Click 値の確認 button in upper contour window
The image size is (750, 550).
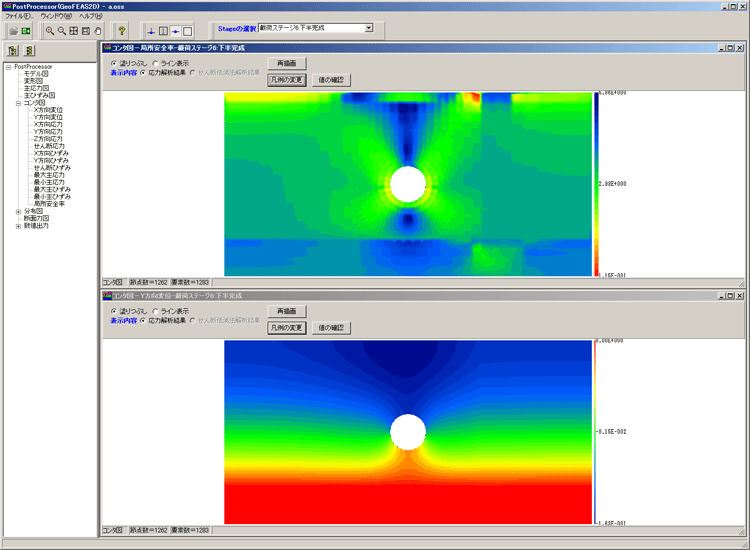click(x=331, y=80)
